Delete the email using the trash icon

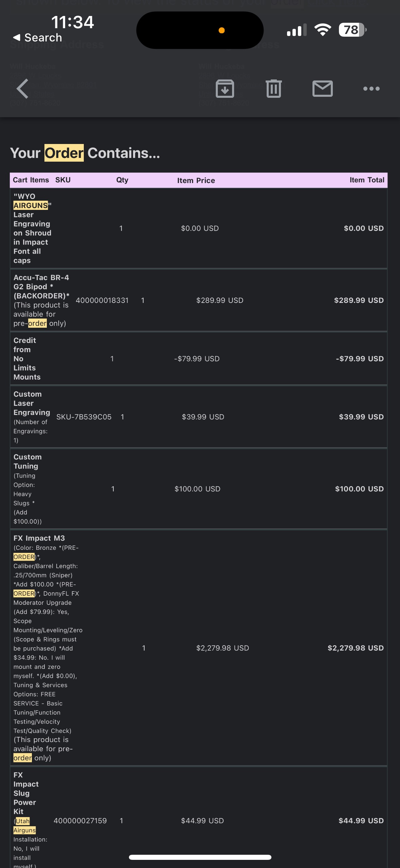273,89
